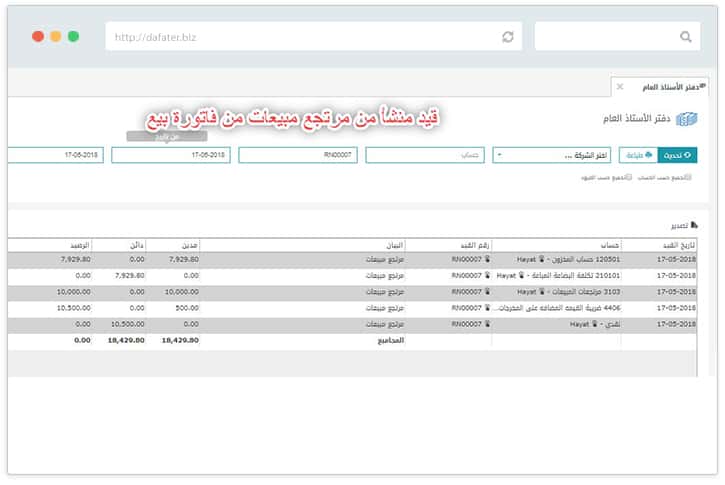Click the general ledger books icon beside page title

click(687, 119)
